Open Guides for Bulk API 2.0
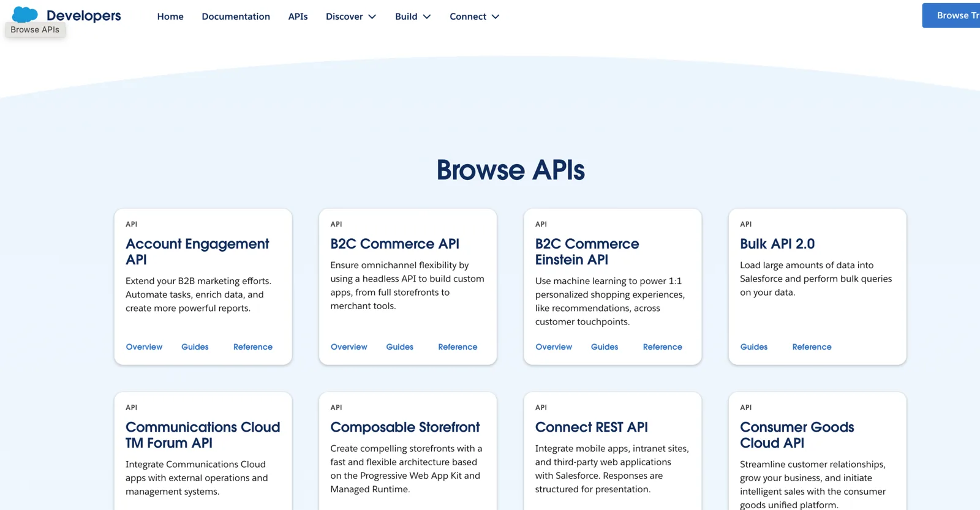This screenshot has width=980, height=510. (753, 347)
